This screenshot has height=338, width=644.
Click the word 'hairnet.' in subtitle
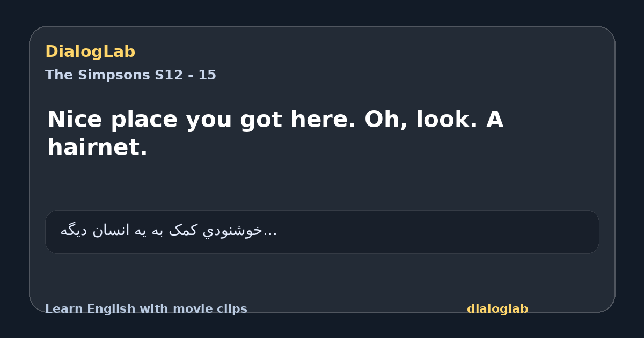pos(97,148)
